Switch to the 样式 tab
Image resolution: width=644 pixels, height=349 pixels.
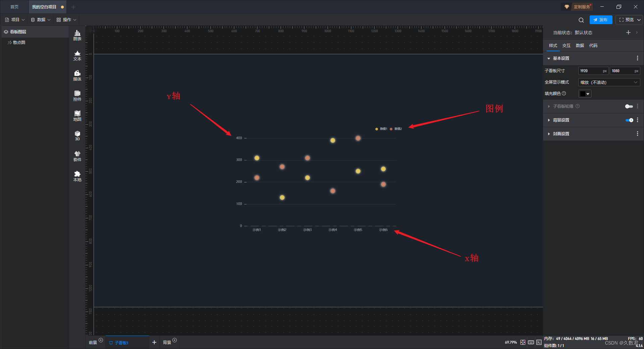point(553,46)
